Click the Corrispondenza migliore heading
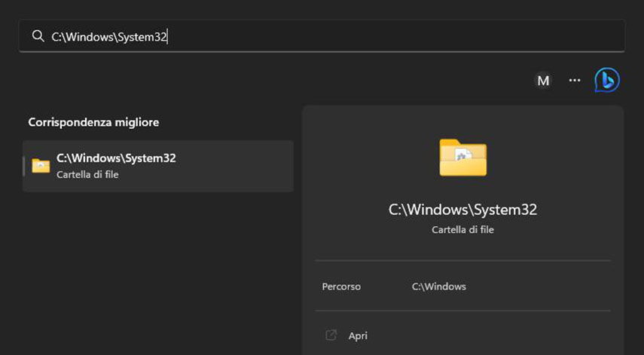 [x=93, y=122]
